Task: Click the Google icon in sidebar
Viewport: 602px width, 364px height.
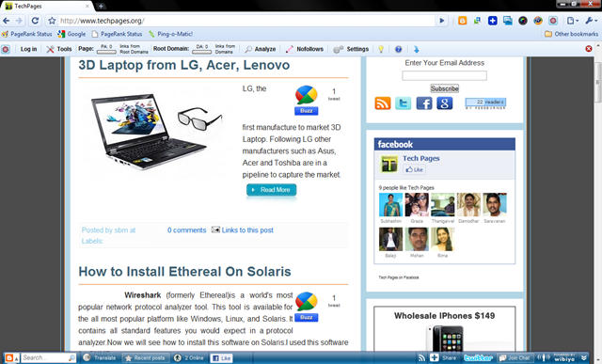Action: (x=445, y=103)
